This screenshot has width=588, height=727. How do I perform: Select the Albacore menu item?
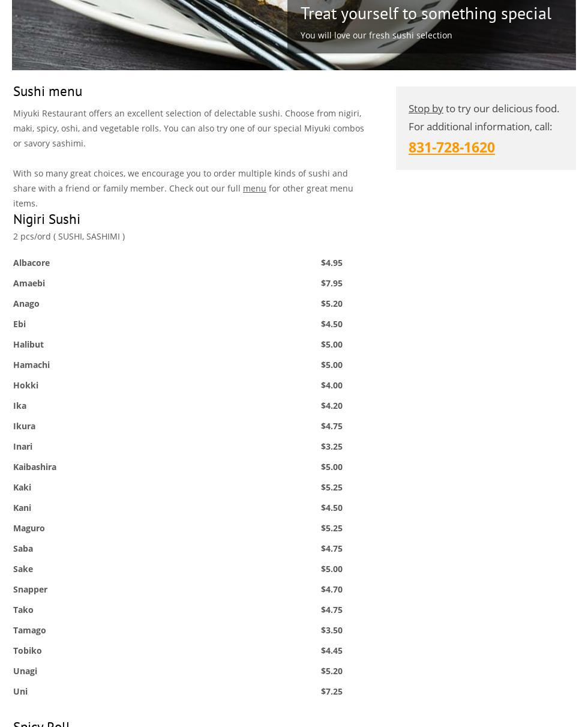(x=31, y=263)
